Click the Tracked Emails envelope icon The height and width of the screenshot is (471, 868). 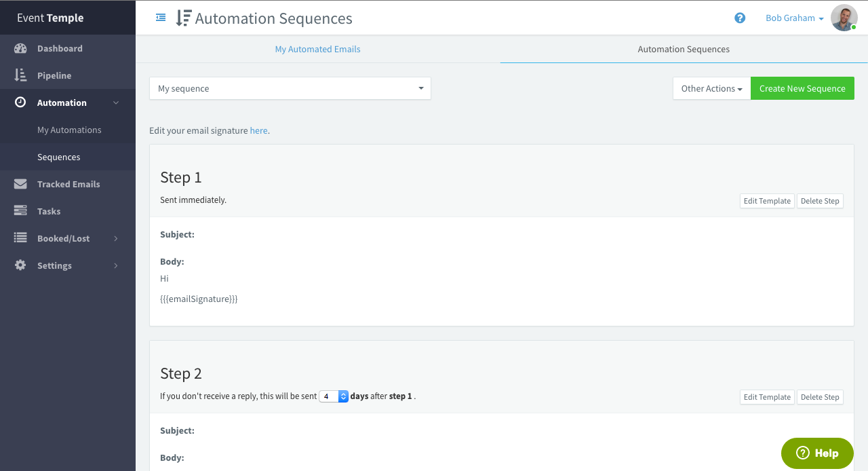[x=20, y=184]
